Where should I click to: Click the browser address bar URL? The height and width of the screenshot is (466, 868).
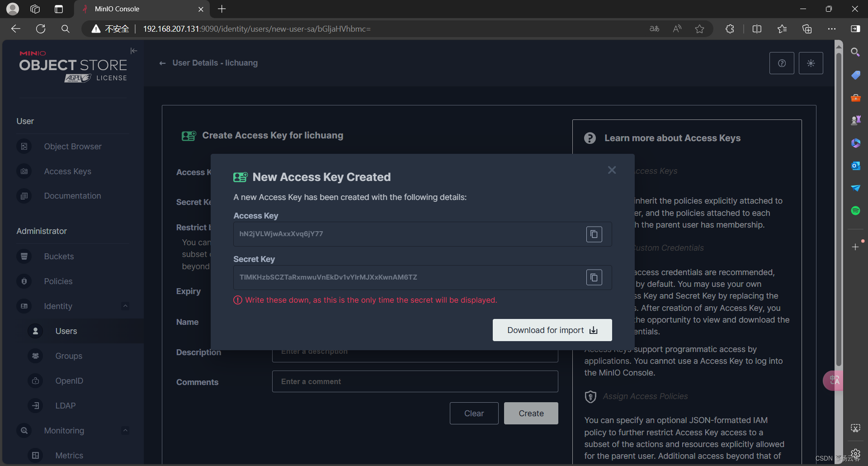(x=257, y=29)
